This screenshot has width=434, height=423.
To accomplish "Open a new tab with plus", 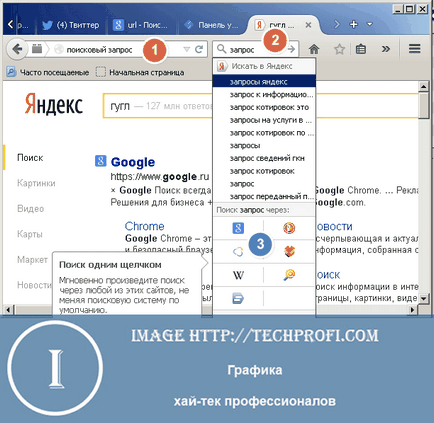I will pyautogui.click(x=353, y=24).
